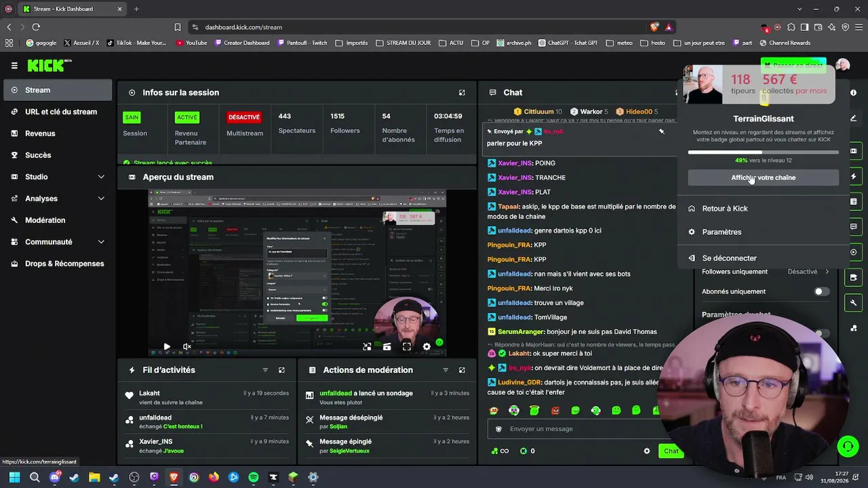This screenshot has height=488, width=868.
Task: Filter the Fil d'activités feed
Action: [x=265, y=370]
